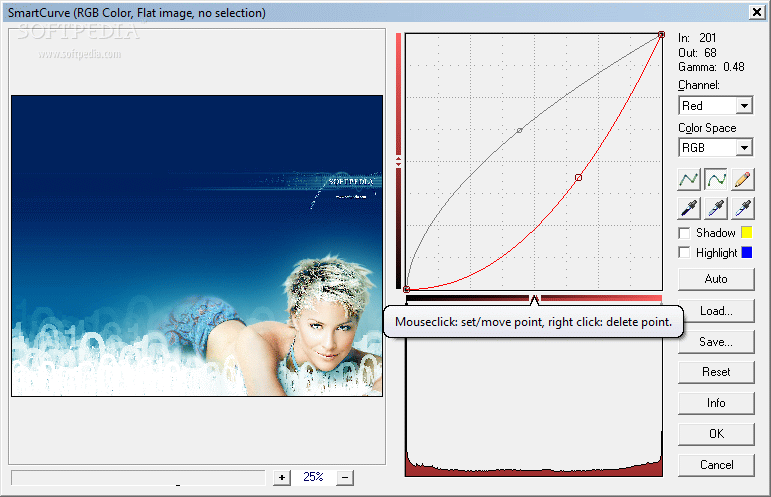This screenshot has width=771, height=497.
Task: Click the yellow Shadow color swatch
Action: pyautogui.click(x=746, y=233)
